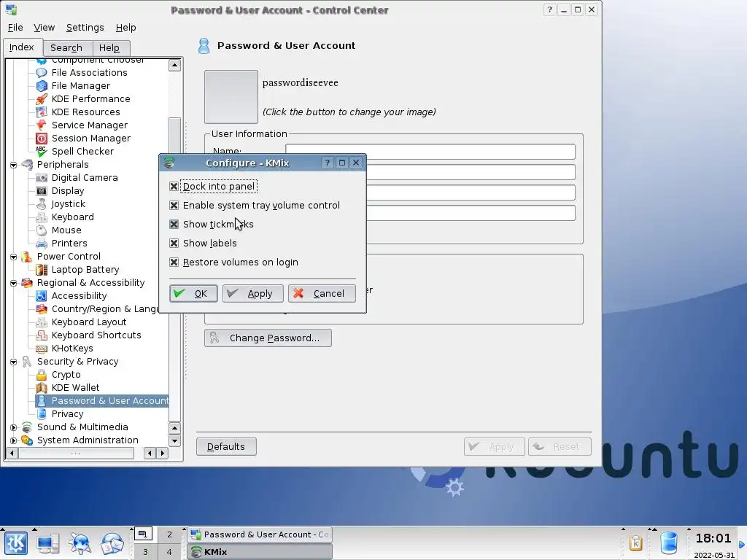Toggle Dock into panel checkbox
The image size is (747, 560).
click(174, 186)
